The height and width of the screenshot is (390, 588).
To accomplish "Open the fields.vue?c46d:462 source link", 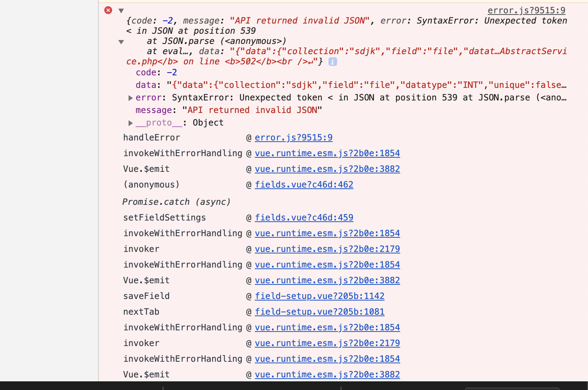I will [304, 184].
